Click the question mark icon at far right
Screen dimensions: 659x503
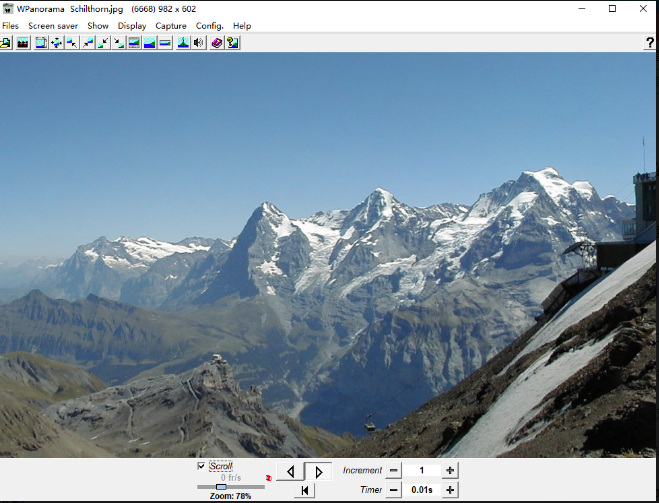pos(650,43)
